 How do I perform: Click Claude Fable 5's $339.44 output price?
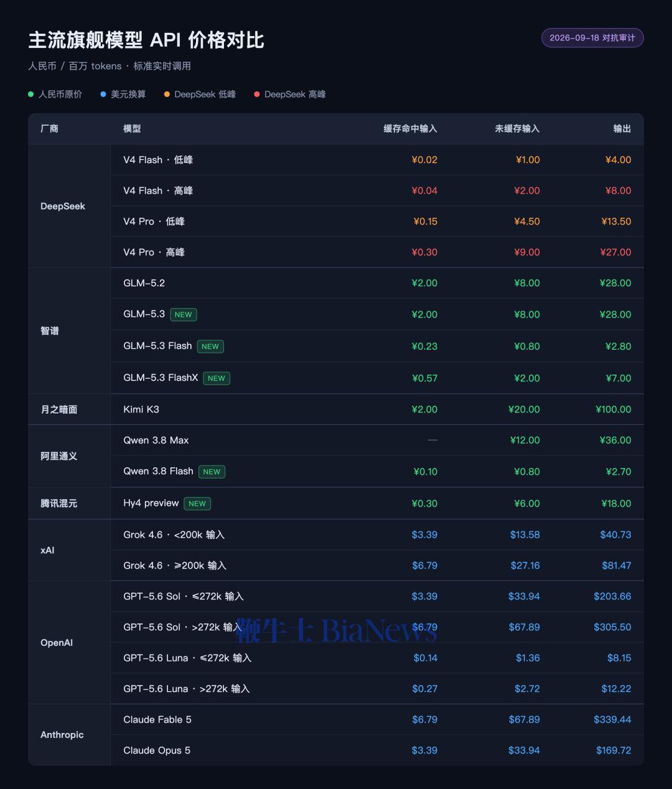[x=612, y=720]
